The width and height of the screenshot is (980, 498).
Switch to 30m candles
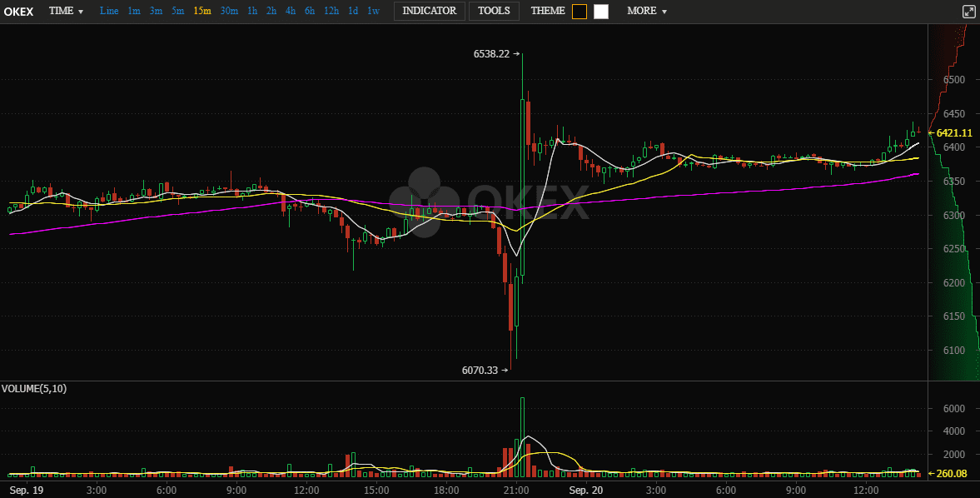pyautogui.click(x=229, y=11)
